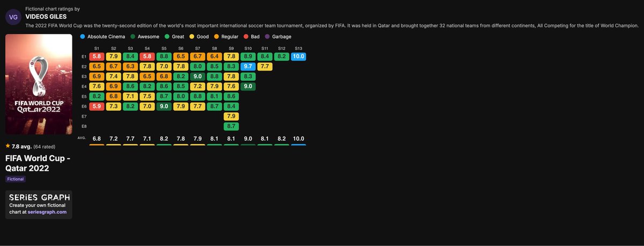
Task: Click the FIFA World Cup - Qatar 2022 title
Action: coord(38,163)
